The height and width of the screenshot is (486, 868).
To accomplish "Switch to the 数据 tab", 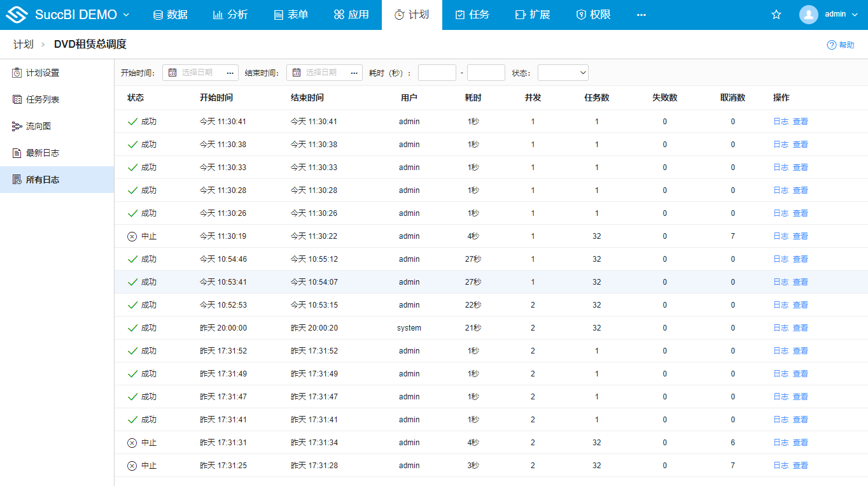I will point(171,15).
